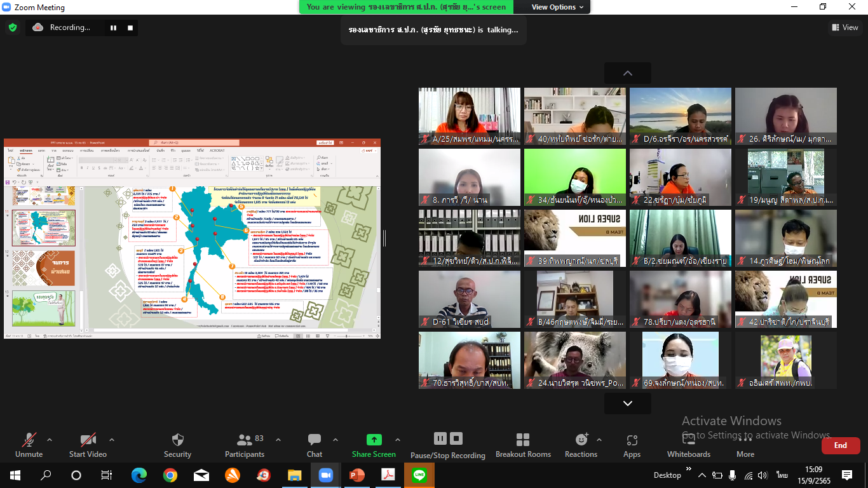The width and height of the screenshot is (868, 488).
Task: Expand the arrow next to Reactions
Action: (599, 440)
